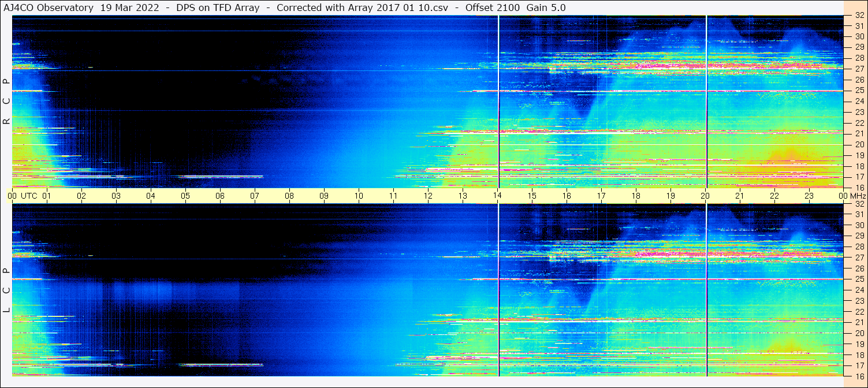Click the 24 MHz label on LCP frequency scale

tap(859, 290)
